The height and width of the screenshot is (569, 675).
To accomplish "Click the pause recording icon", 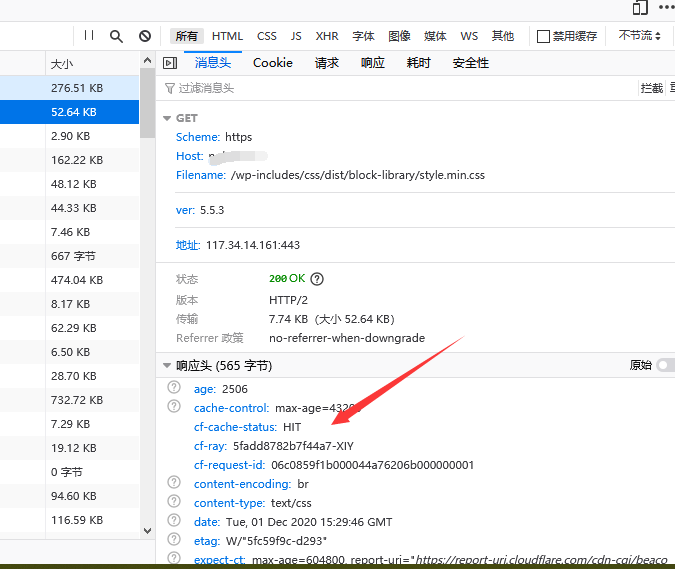I will coord(89,35).
